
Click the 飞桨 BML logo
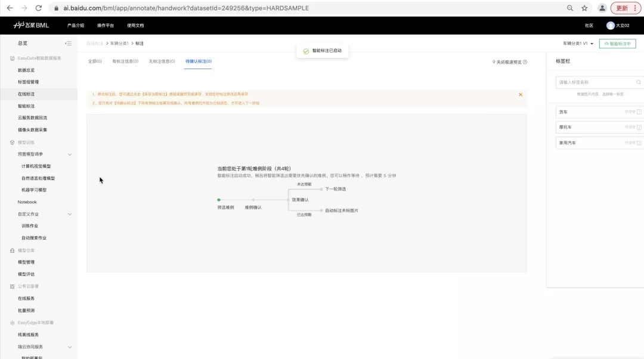[x=31, y=25]
